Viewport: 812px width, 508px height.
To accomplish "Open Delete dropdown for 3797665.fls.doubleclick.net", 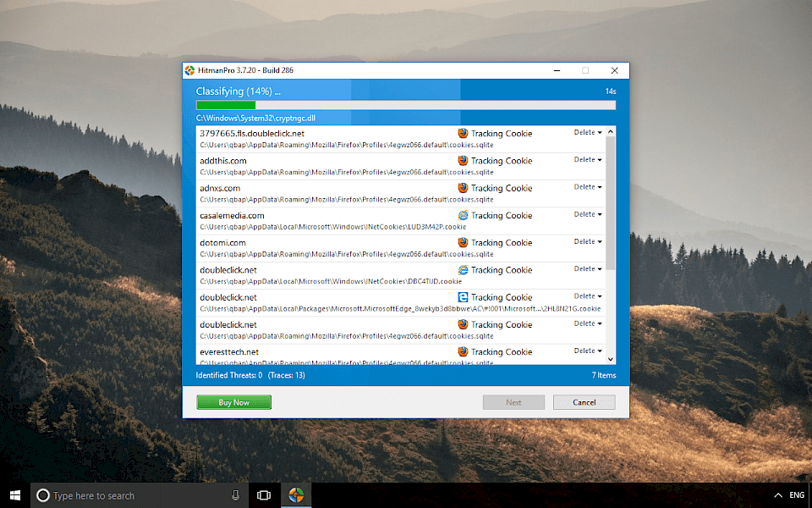I will (588, 133).
